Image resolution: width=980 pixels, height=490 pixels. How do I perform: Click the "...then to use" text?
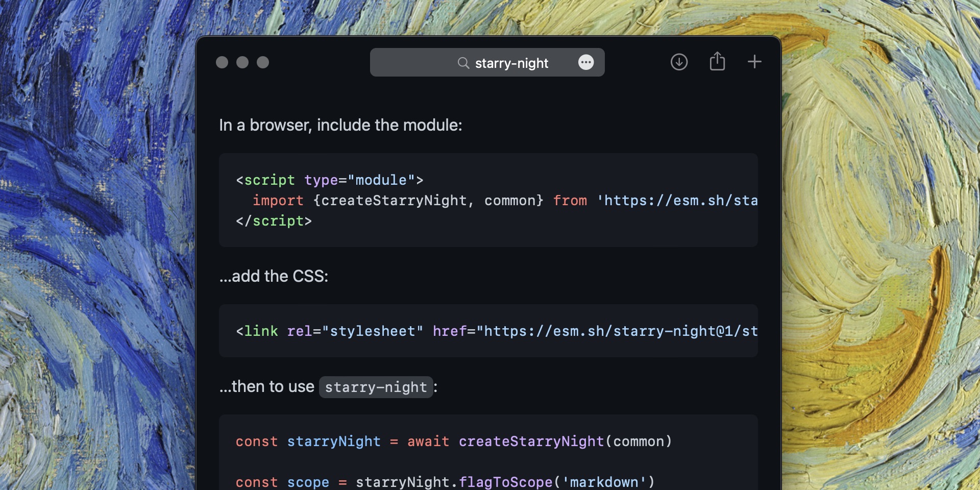(x=266, y=386)
